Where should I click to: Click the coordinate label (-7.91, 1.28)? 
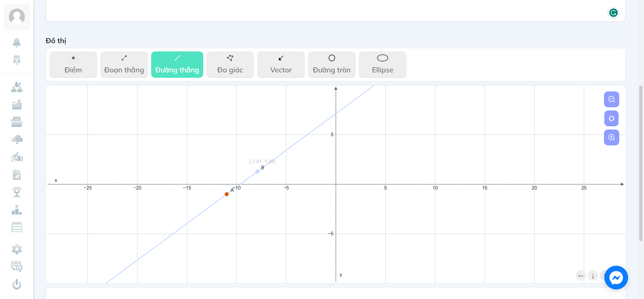[262, 162]
